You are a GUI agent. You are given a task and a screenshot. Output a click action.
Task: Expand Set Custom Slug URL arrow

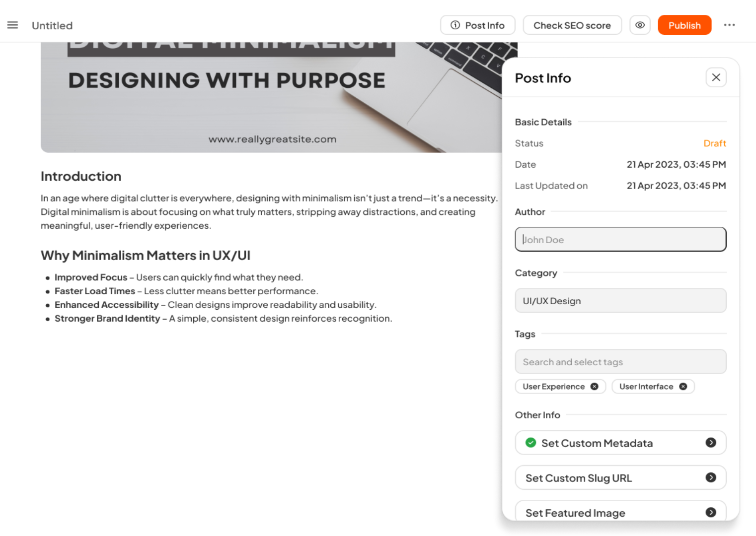point(711,477)
